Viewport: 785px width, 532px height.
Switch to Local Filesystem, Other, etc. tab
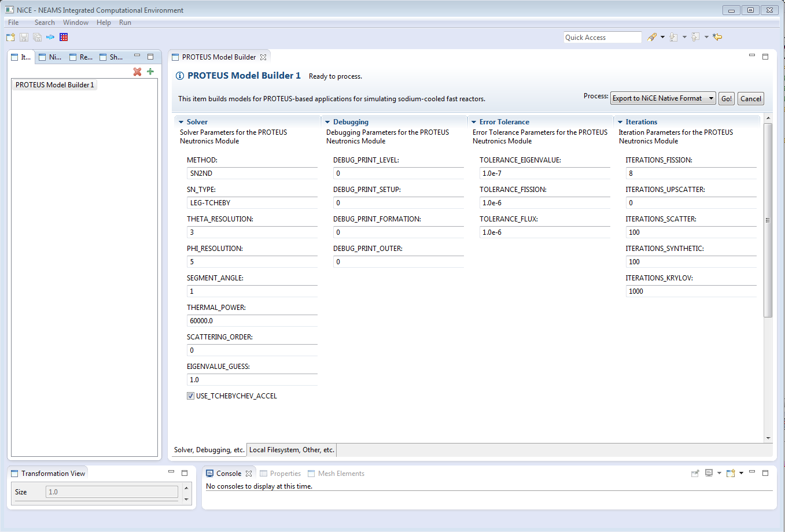pyautogui.click(x=292, y=450)
